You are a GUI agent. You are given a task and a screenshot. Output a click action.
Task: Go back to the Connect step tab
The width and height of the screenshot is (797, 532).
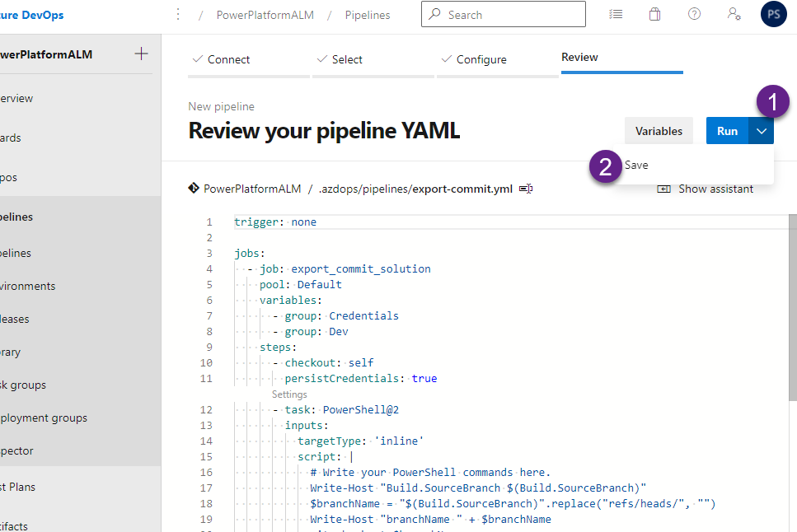click(228, 59)
